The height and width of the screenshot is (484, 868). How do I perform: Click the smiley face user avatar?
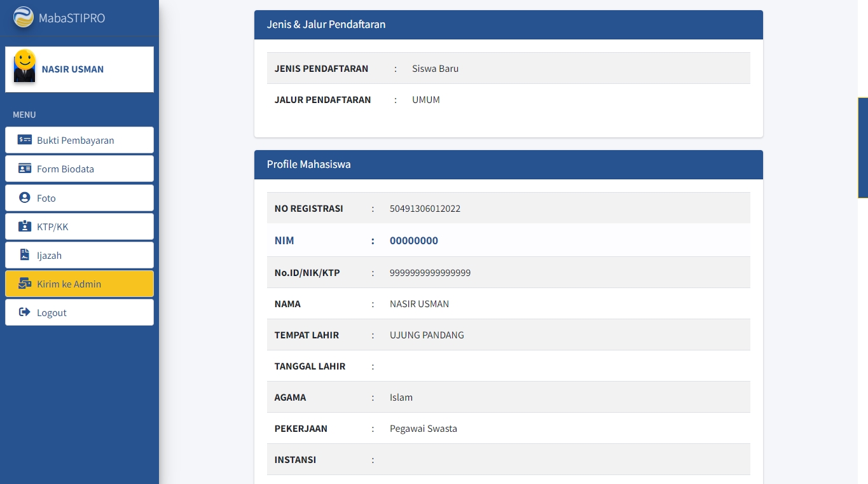[25, 66]
